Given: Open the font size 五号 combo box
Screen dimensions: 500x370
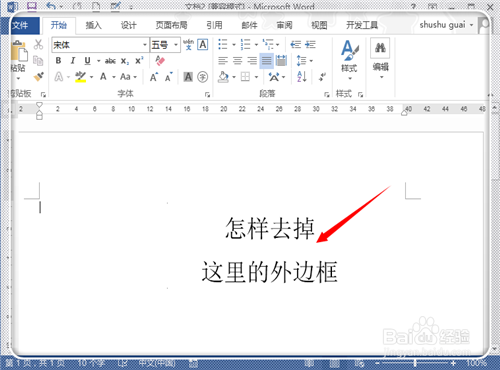Looking at the screenshot, I should 165,45.
